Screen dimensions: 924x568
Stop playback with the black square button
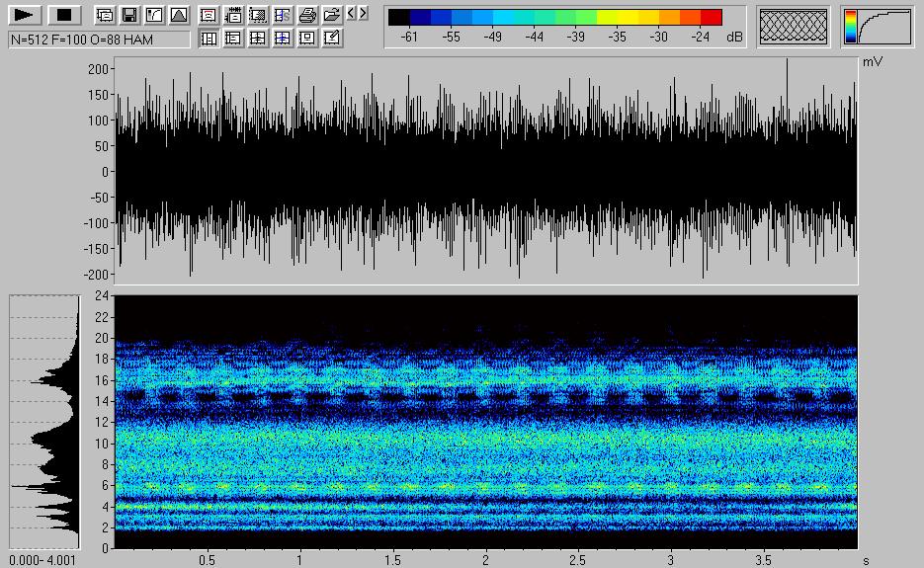(x=64, y=15)
